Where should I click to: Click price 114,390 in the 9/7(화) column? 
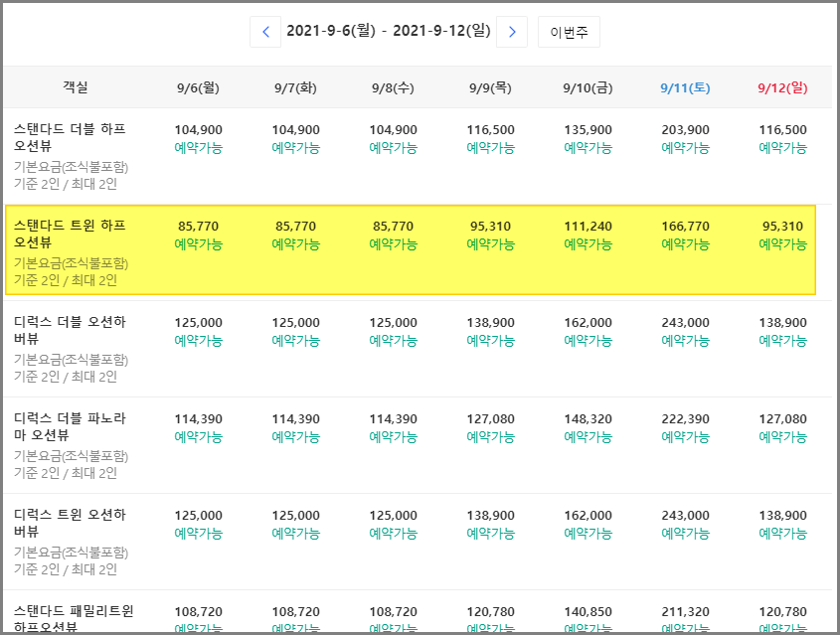295,418
